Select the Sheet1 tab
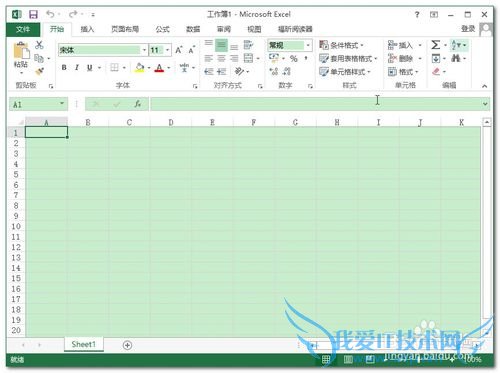500x373 pixels. [84, 344]
